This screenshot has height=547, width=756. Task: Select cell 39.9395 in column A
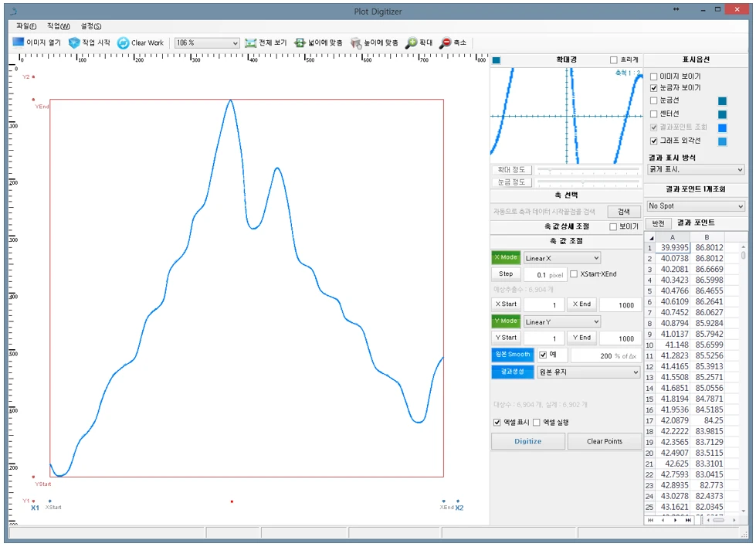672,247
